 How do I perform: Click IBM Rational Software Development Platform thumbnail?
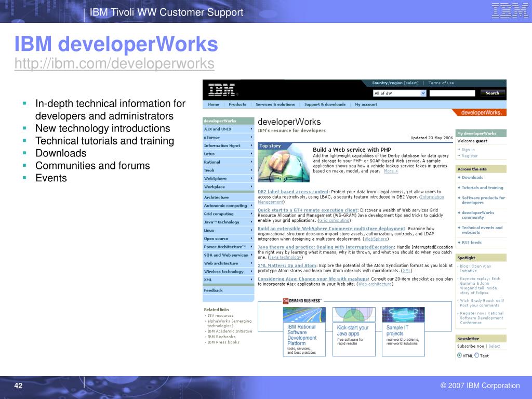304,314
